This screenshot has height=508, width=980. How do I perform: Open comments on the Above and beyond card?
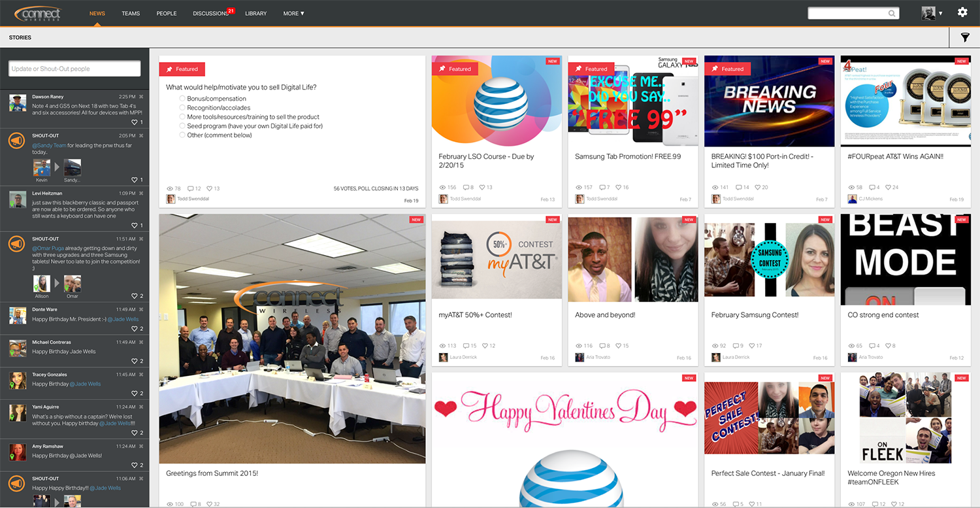tap(602, 346)
